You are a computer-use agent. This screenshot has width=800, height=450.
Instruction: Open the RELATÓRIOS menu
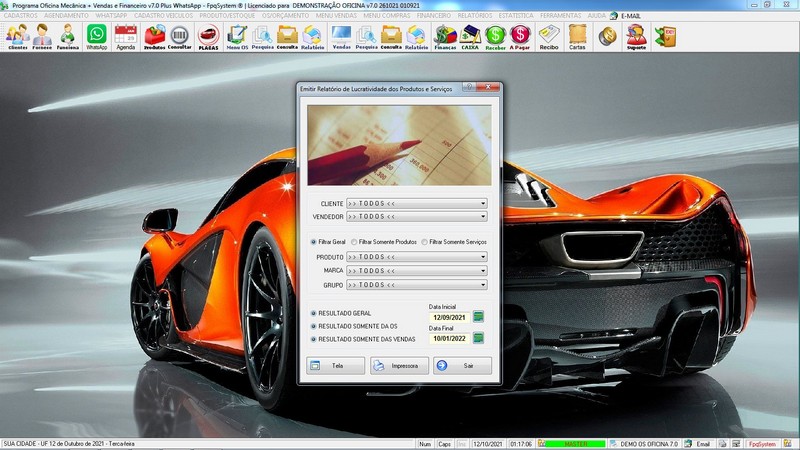[x=476, y=16]
